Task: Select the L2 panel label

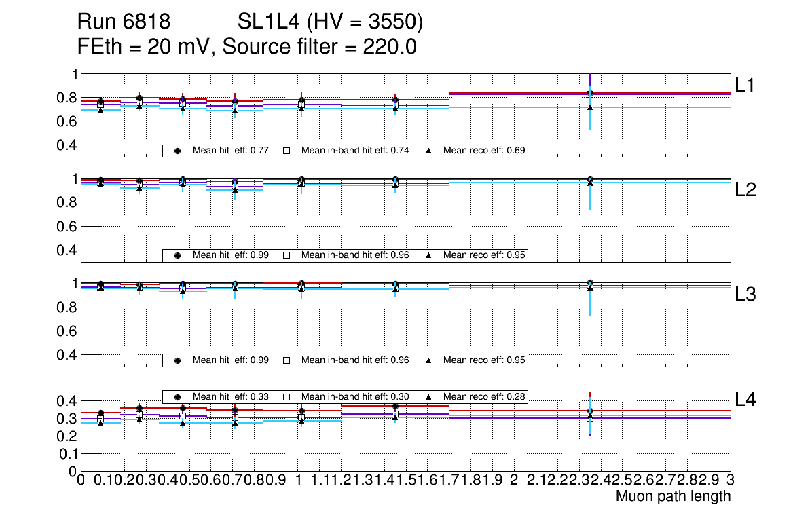Action: pos(746,190)
